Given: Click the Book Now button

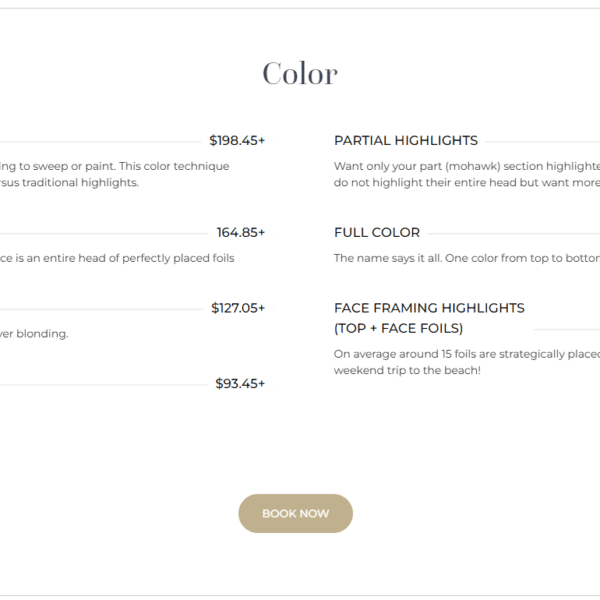Looking at the screenshot, I should [x=295, y=513].
